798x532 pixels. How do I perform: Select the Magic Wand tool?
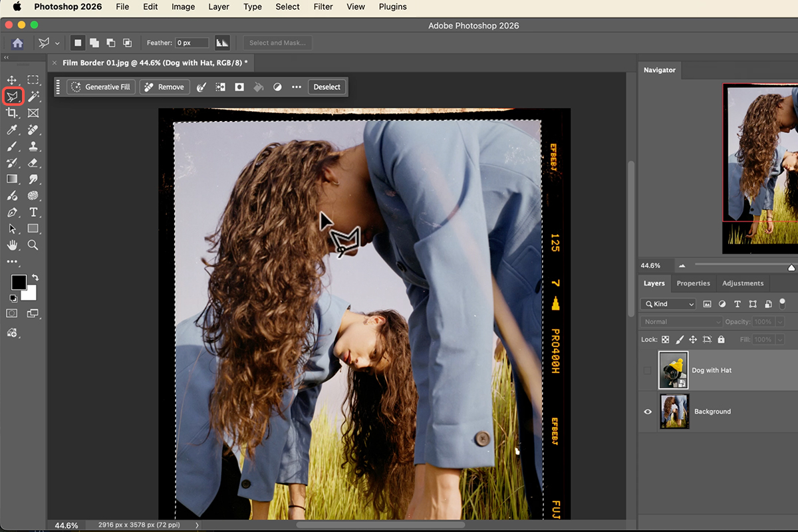(x=33, y=97)
